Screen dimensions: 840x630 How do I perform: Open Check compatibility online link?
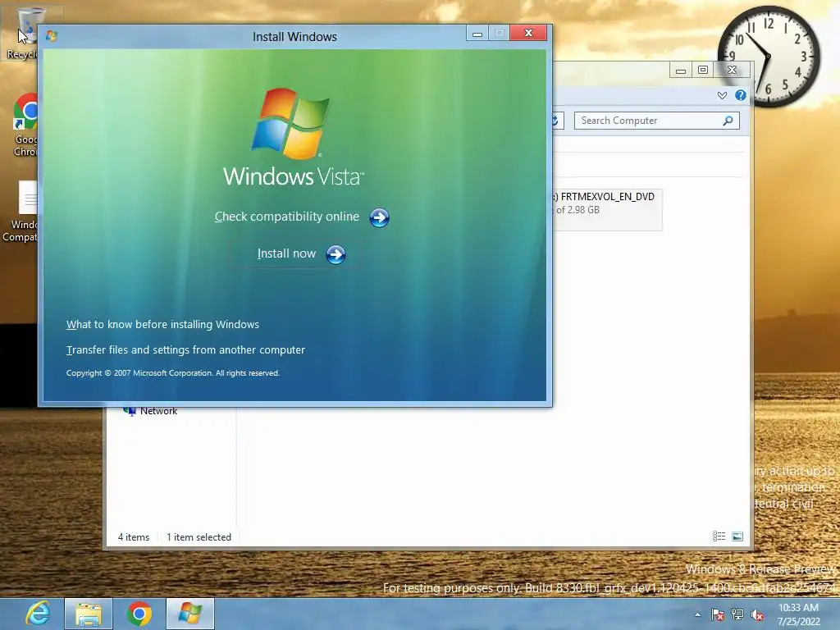286,217
